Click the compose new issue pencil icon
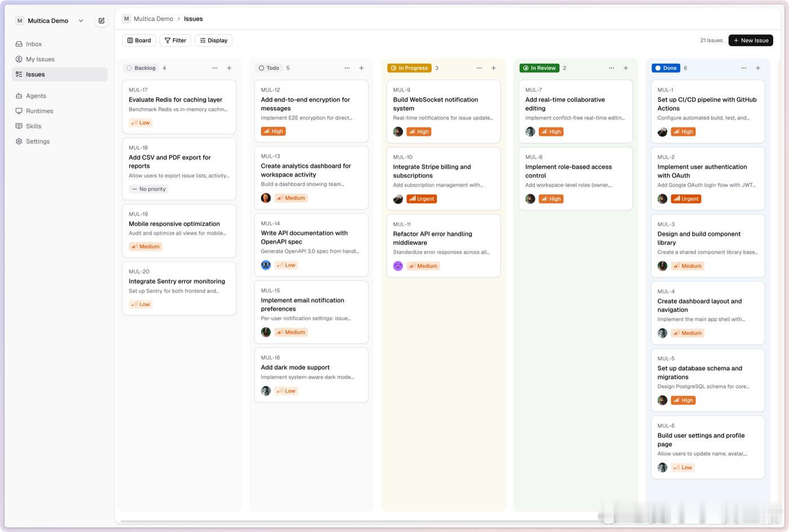 pos(101,21)
